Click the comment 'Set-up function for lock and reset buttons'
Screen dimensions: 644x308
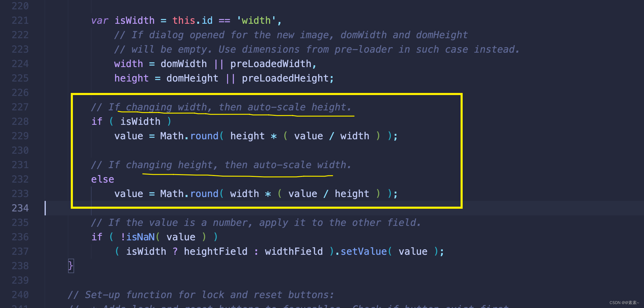tap(201, 295)
